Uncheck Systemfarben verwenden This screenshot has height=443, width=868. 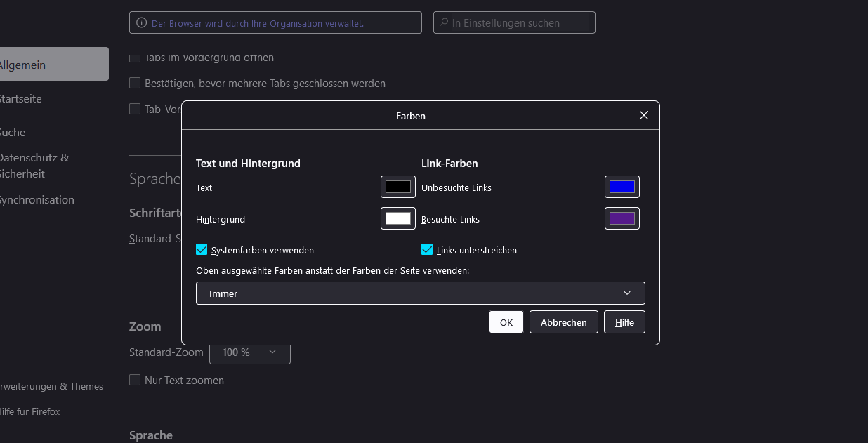tap(202, 250)
